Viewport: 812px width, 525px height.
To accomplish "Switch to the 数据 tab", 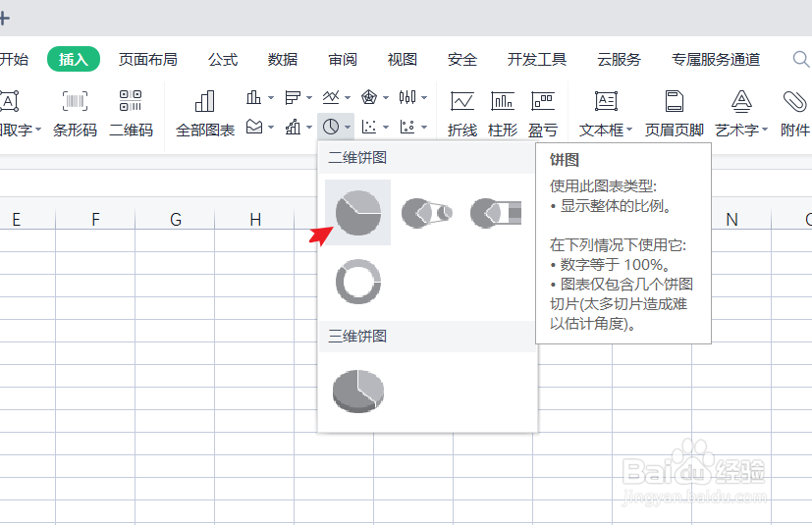I will pos(283,59).
